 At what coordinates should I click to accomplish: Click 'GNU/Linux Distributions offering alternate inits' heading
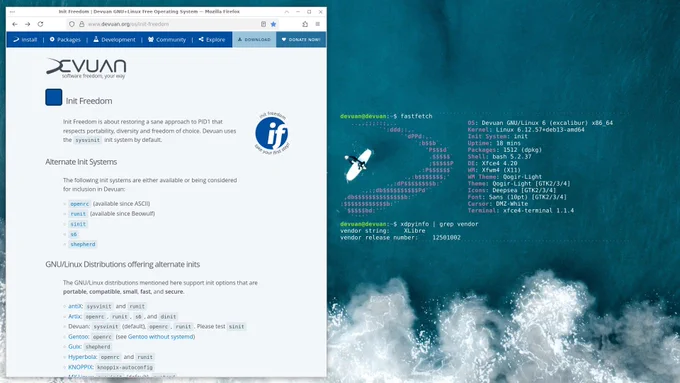123,264
